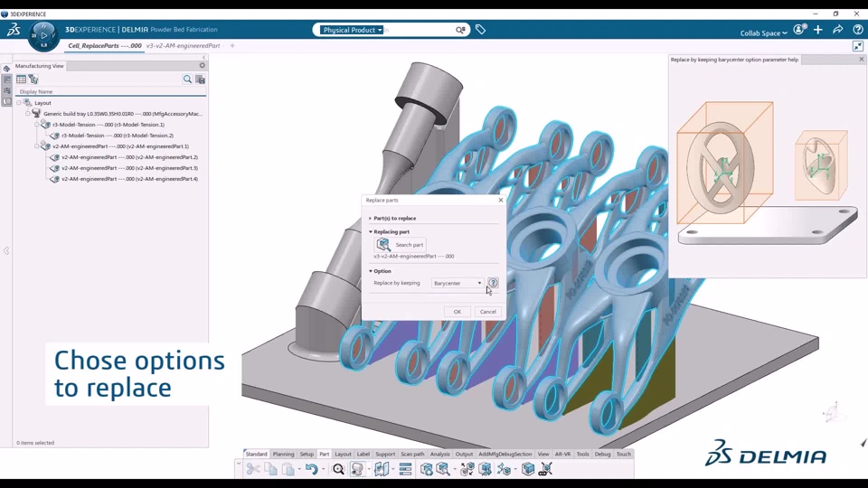This screenshot has width=868, height=488.
Task: Open the Help question mark in top bar
Action: coord(857,29)
